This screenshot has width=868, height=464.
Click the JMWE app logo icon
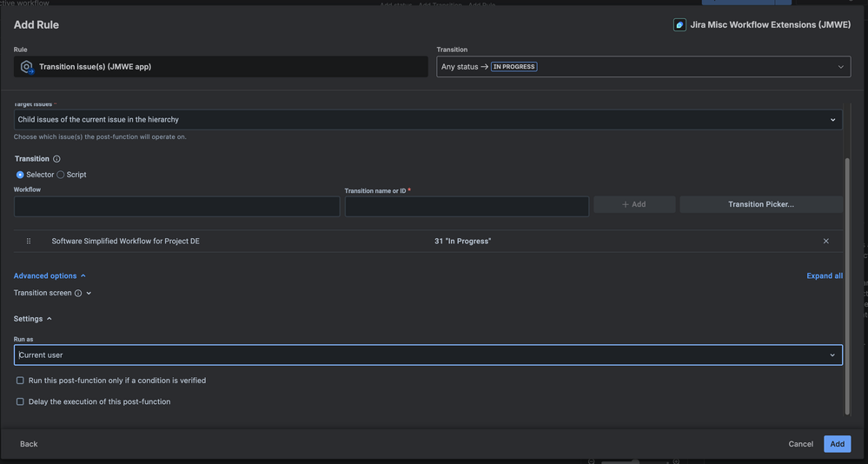679,25
